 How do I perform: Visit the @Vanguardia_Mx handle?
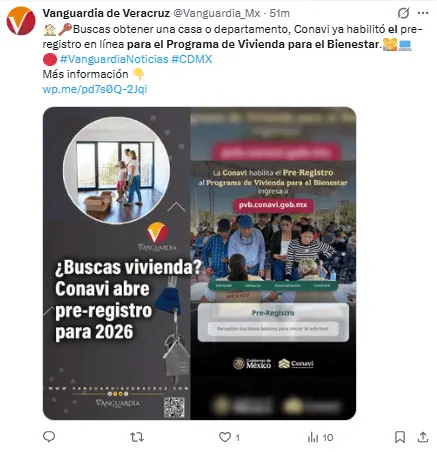pyautogui.click(x=217, y=13)
